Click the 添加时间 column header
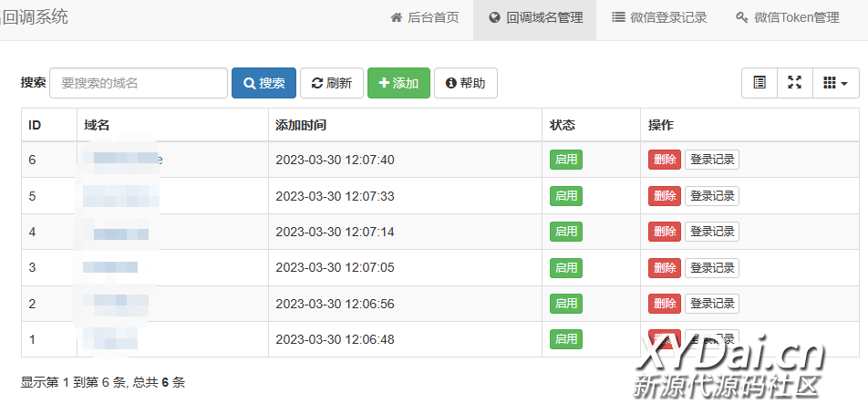Image resolution: width=868 pixels, height=404 pixels. (x=301, y=125)
